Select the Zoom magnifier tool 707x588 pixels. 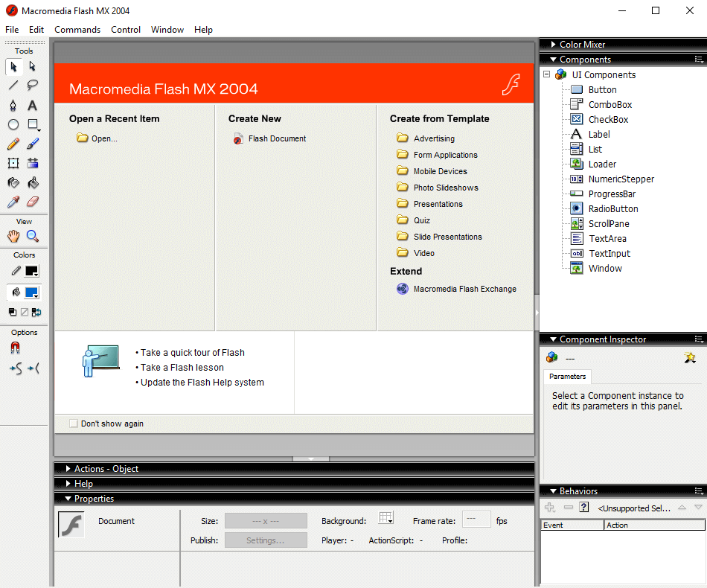click(33, 236)
